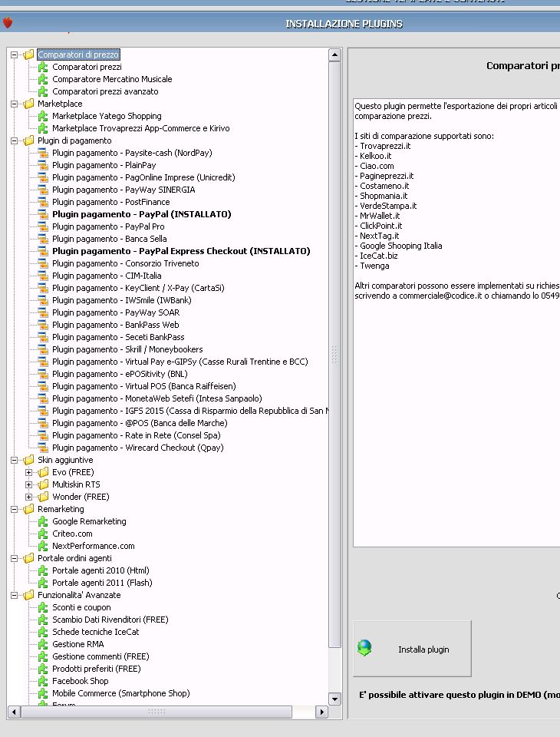
Task: Click the puzzle icon of Mobile Commerce (Smartphone Shop)
Action: (43, 692)
